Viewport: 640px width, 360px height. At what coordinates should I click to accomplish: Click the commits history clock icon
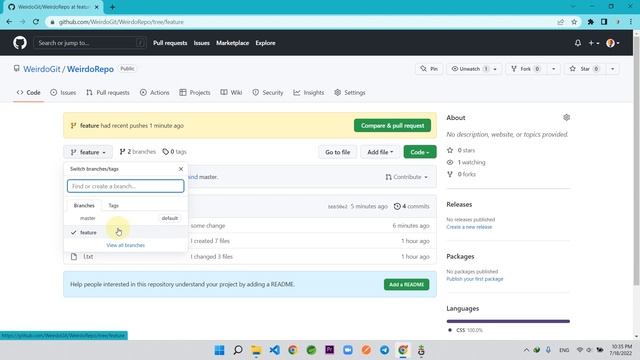click(397, 206)
